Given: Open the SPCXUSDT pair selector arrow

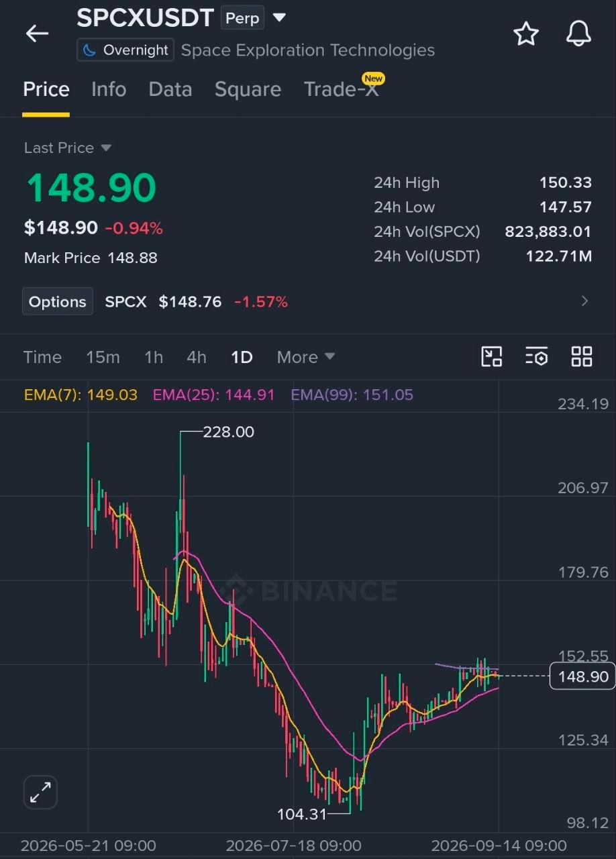Looking at the screenshot, I should coord(279,17).
